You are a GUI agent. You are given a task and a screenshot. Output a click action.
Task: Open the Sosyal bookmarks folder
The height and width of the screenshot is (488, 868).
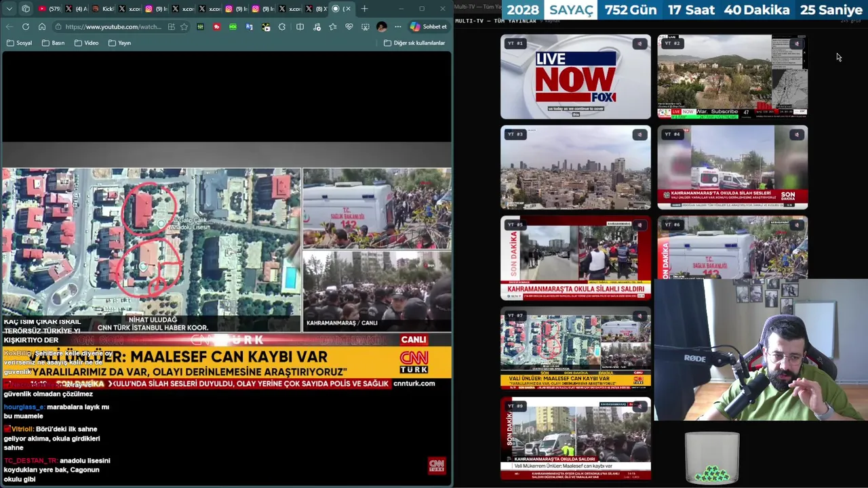[20, 43]
